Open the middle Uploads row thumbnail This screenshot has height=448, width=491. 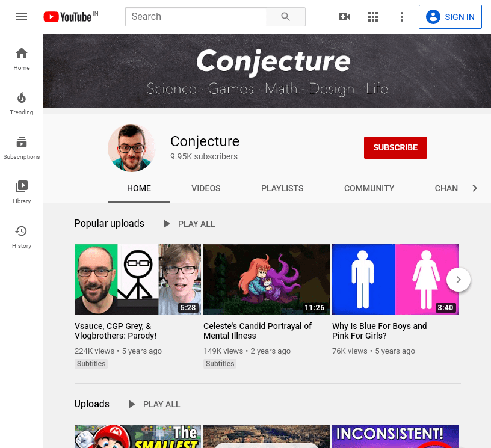(267, 436)
